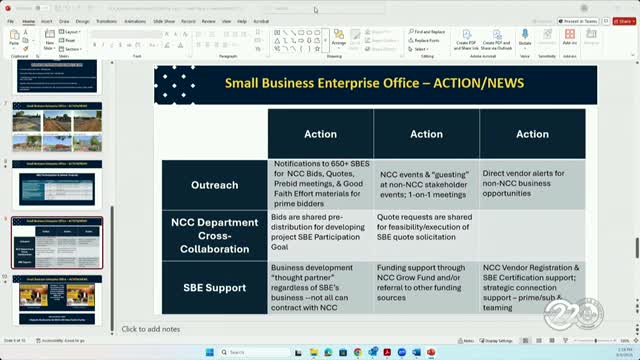This screenshot has width=640, height=360.
Task: Open the Arrange tool in Drawing group
Action: [338, 37]
